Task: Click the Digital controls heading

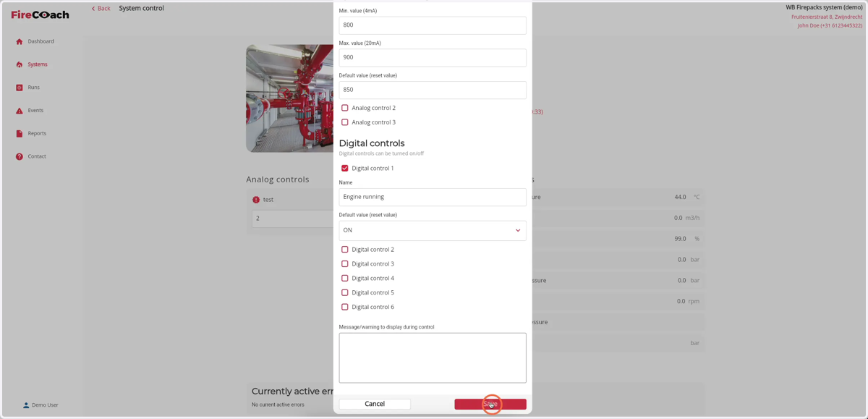Action: tap(372, 143)
